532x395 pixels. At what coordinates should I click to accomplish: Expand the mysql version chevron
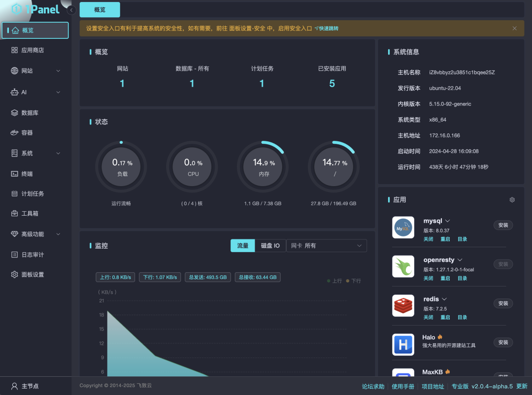coord(448,221)
